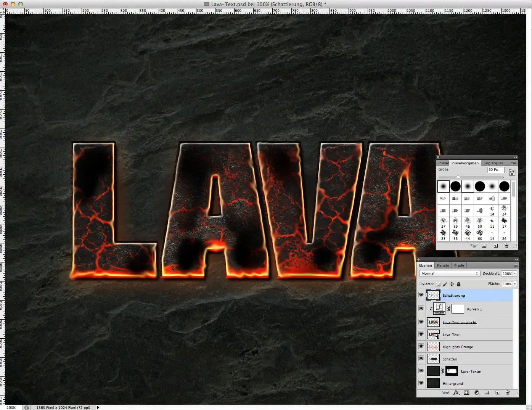Hide the Highlights Orange layer
532x410 pixels.
[421, 347]
